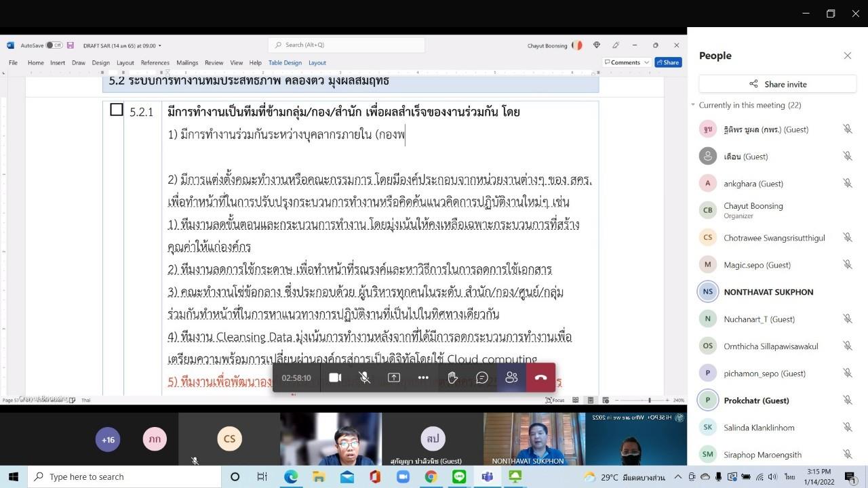Image resolution: width=868 pixels, height=488 pixels.
Task: Tick the checkbox beside item 5.2.1
Action: click(117, 110)
